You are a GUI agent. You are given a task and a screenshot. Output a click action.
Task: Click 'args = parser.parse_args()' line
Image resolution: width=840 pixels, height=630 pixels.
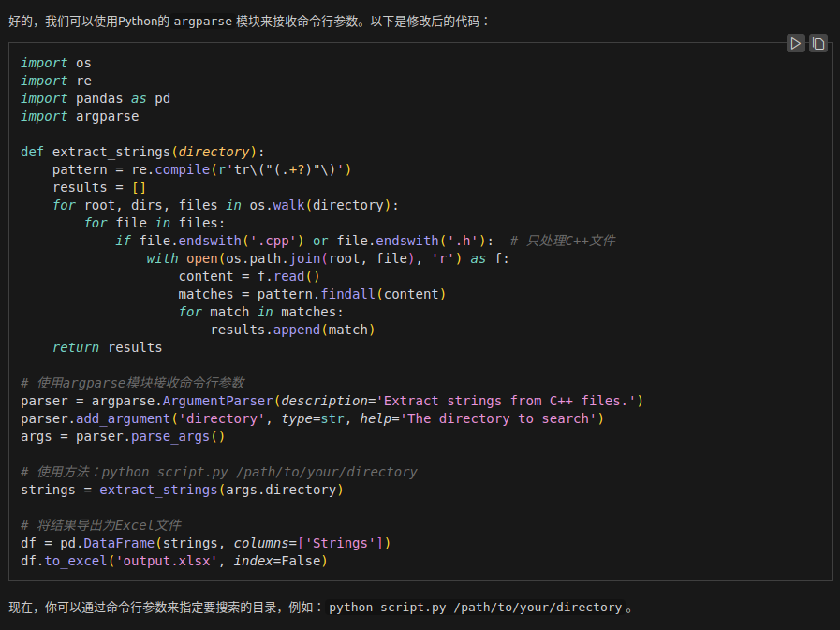123,436
